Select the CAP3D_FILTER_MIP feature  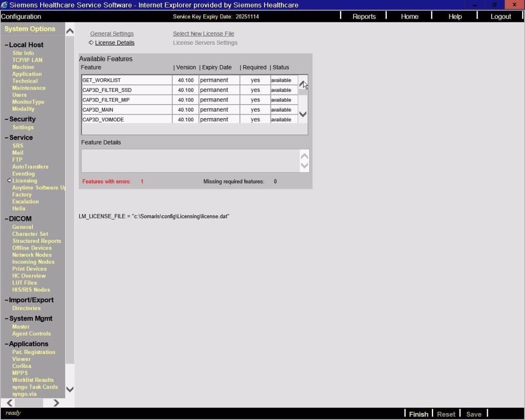point(190,100)
